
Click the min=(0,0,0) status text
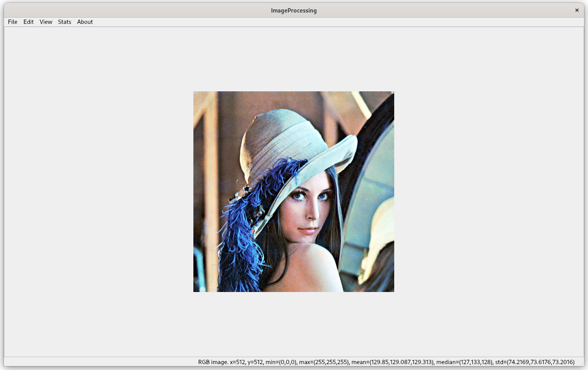click(281, 362)
